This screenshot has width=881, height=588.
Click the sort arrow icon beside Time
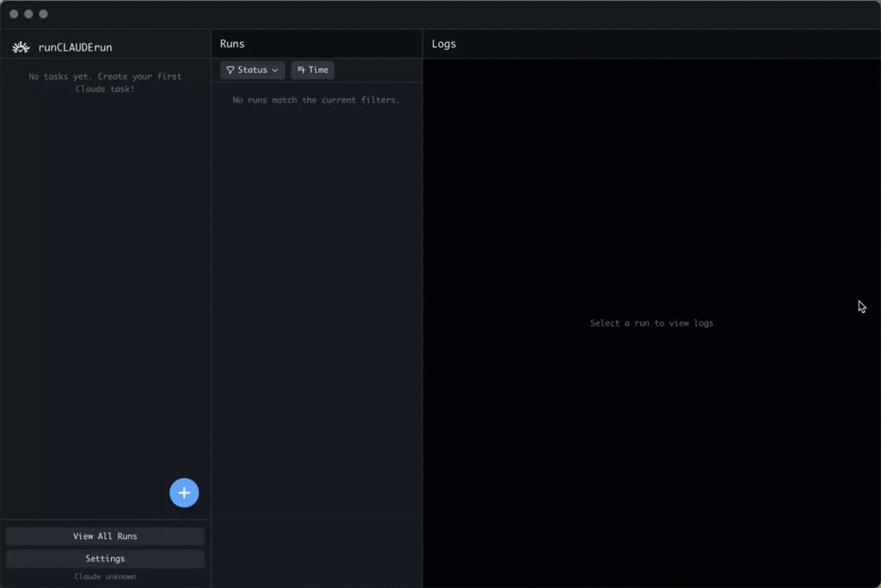(x=301, y=70)
